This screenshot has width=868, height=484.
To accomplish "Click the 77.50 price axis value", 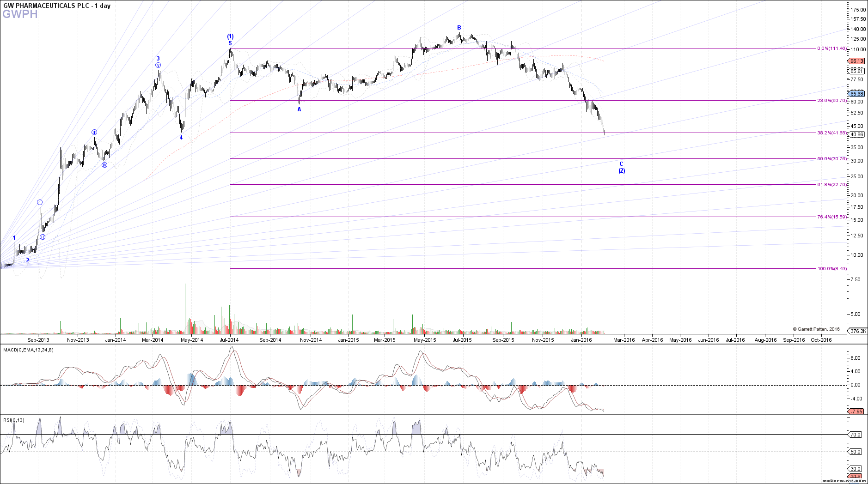I will coord(856,80).
